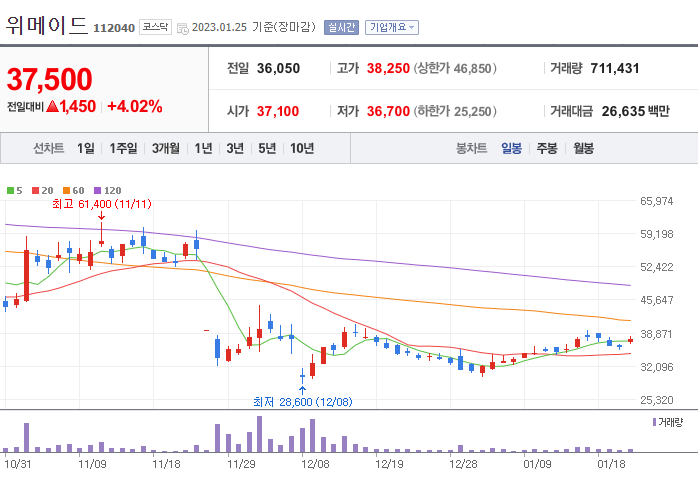Click the 코스닥 market label

[x=155, y=27]
